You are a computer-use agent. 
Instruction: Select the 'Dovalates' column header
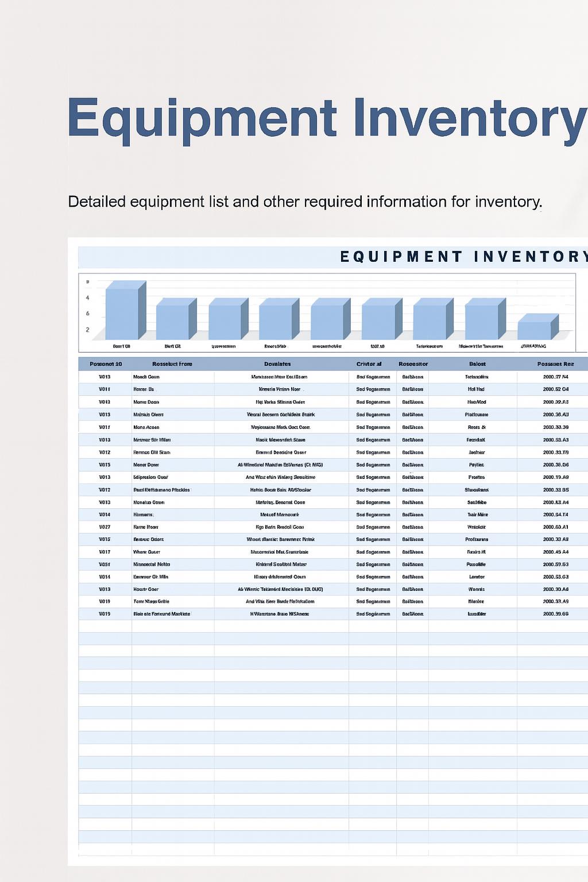click(277, 364)
